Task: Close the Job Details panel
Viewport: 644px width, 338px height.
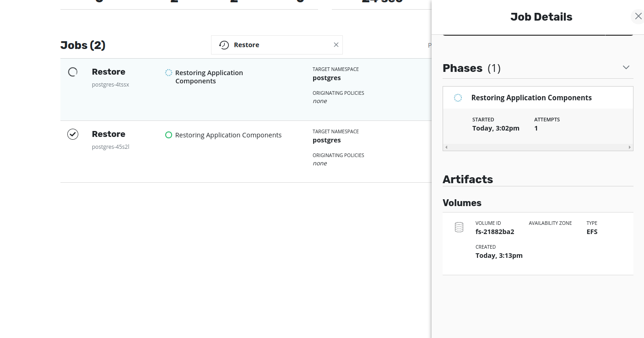Action: tap(638, 16)
